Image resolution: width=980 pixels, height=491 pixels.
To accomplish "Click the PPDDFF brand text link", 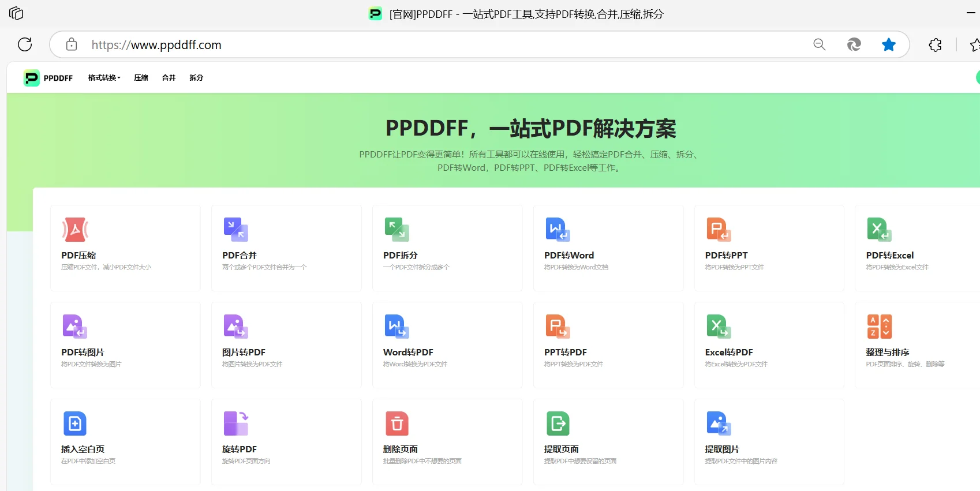I will pos(58,78).
